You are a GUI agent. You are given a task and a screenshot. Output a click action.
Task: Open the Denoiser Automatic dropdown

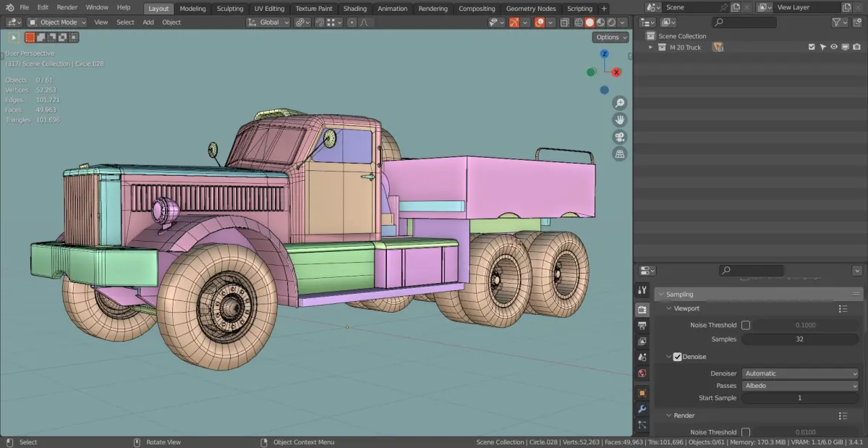[800, 373]
